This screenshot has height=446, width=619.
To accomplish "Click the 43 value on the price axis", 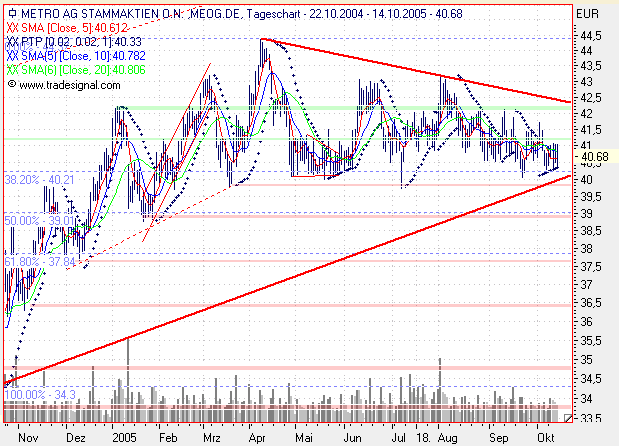I will [587, 82].
